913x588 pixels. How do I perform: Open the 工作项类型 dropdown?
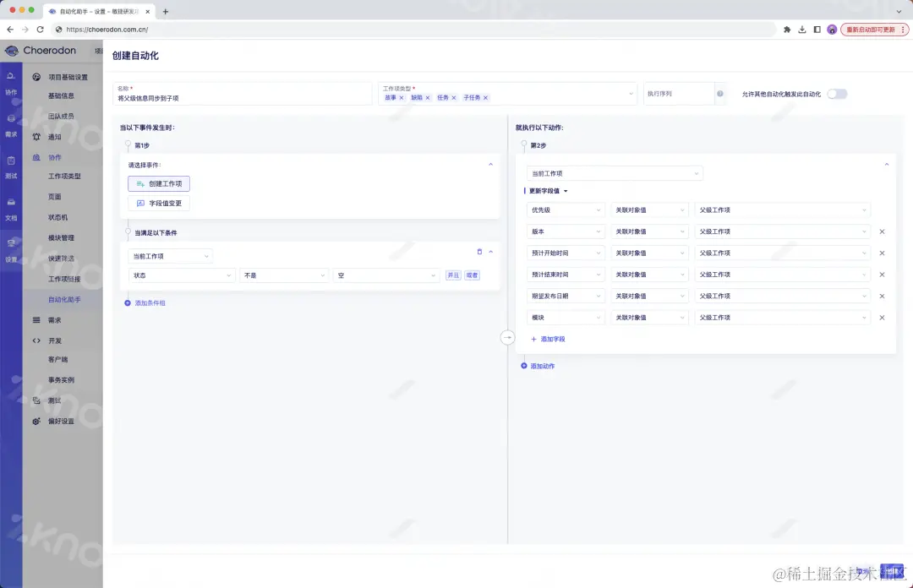[x=507, y=94]
